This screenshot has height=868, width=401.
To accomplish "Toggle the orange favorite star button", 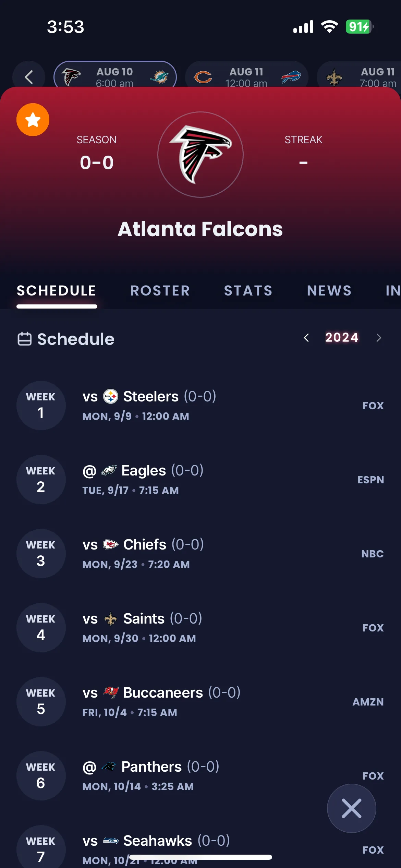I will tap(33, 120).
